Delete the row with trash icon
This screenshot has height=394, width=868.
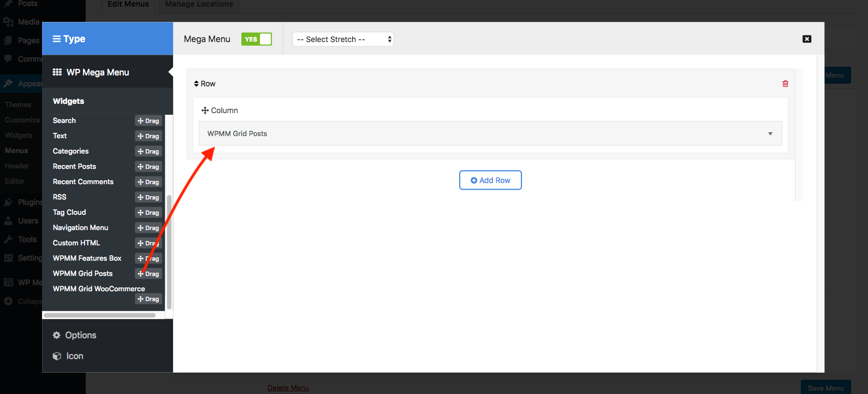coord(785,84)
